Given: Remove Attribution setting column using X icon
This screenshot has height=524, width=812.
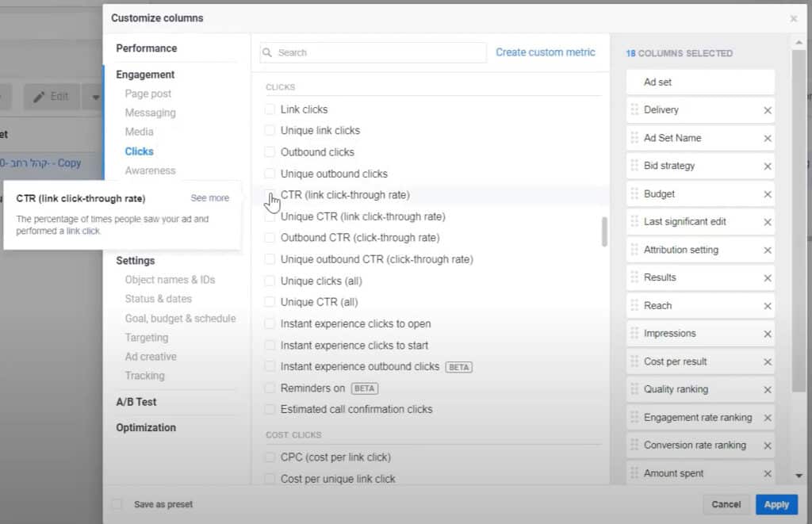Looking at the screenshot, I should (767, 251).
